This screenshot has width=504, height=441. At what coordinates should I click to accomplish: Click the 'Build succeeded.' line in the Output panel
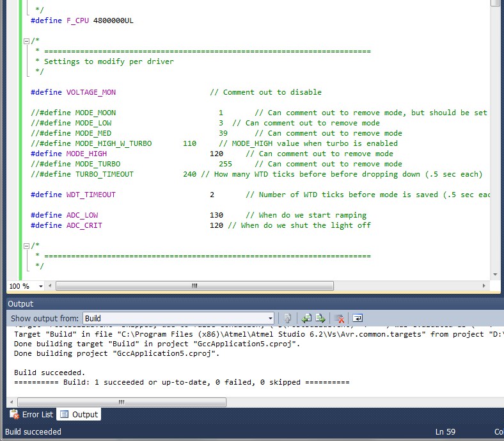pos(49,373)
